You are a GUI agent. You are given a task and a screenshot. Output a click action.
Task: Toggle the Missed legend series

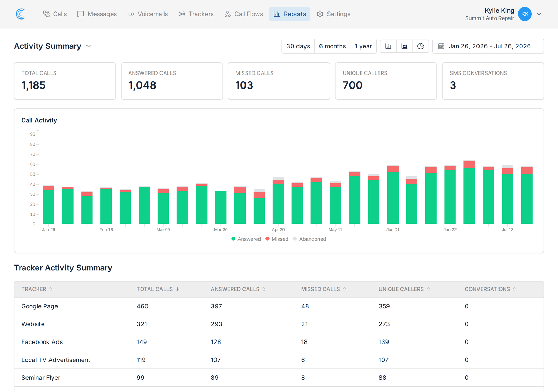point(277,239)
